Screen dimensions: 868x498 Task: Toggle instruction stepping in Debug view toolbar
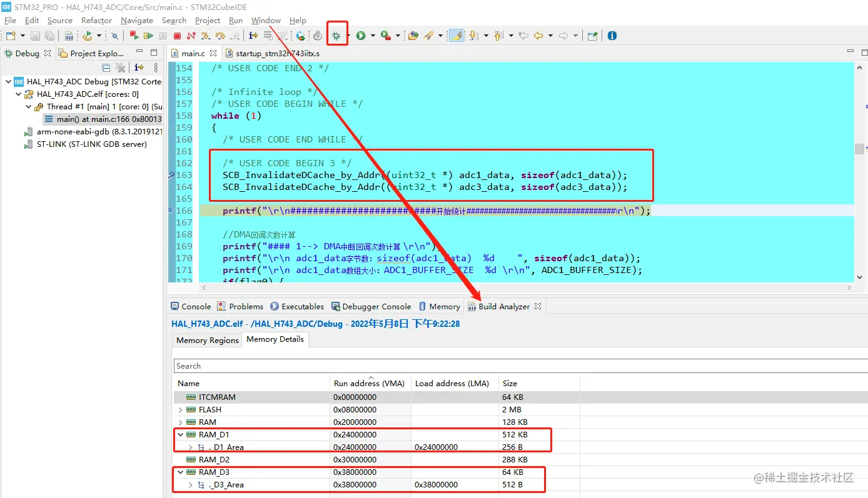139,67
